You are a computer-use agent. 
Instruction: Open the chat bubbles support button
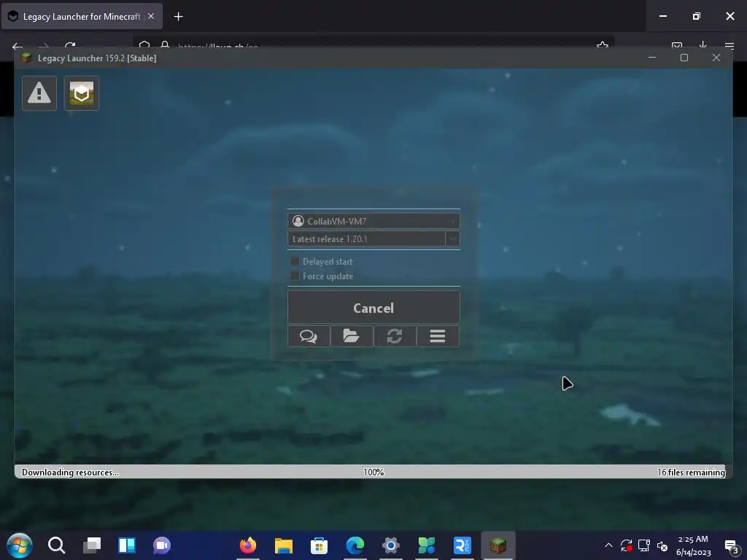click(x=309, y=336)
